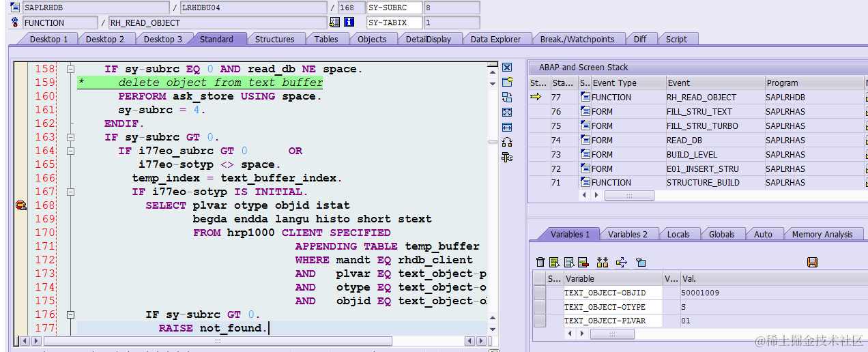Click the RH_READ_OBJECT event name field
This screenshot has height=352, width=868.
tap(218, 23)
